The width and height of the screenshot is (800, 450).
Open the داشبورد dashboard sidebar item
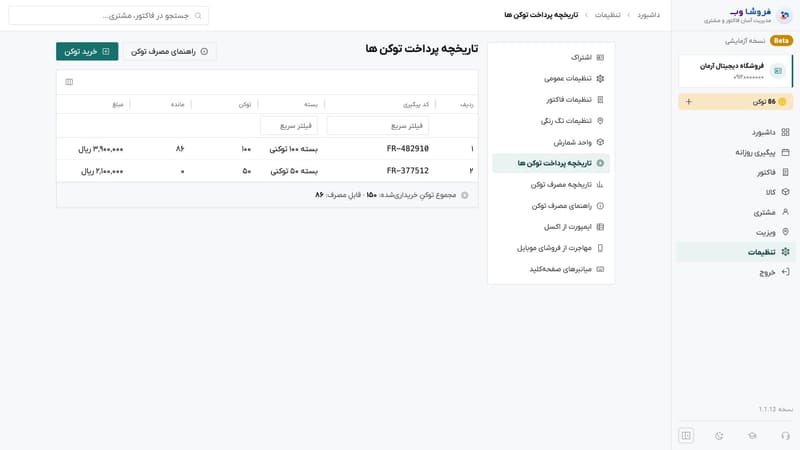click(x=770, y=132)
